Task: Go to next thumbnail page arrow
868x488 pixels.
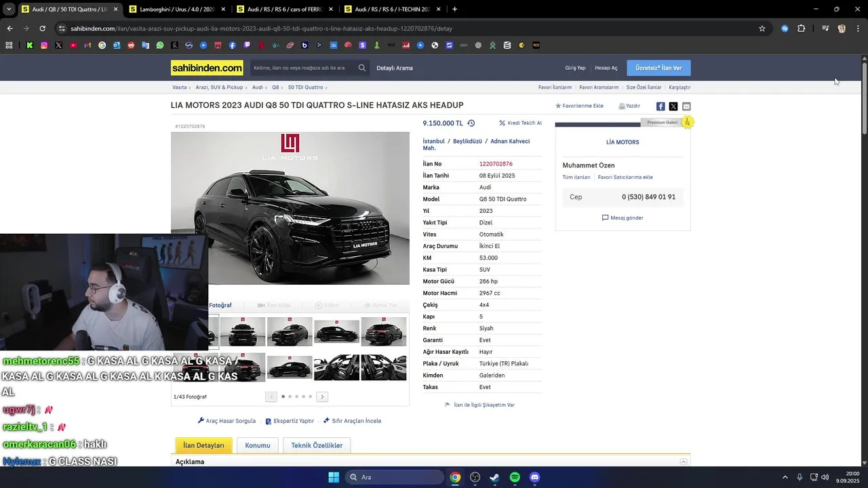Action: pos(322,396)
